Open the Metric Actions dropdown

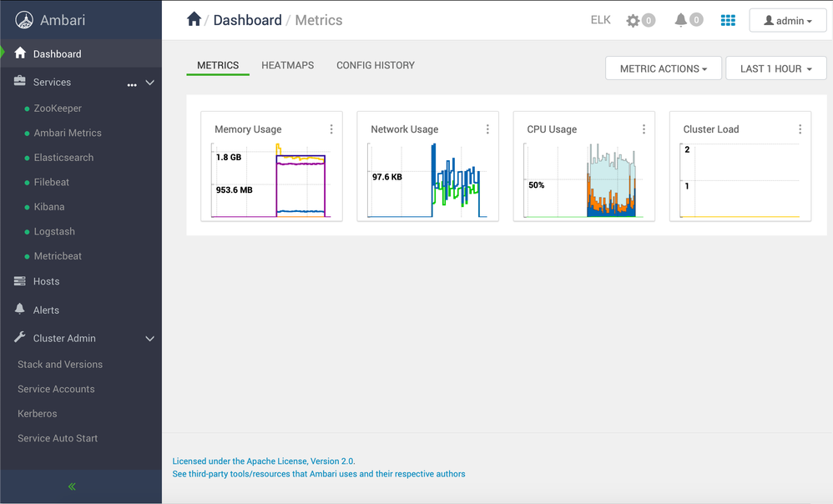[x=664, y=68]
